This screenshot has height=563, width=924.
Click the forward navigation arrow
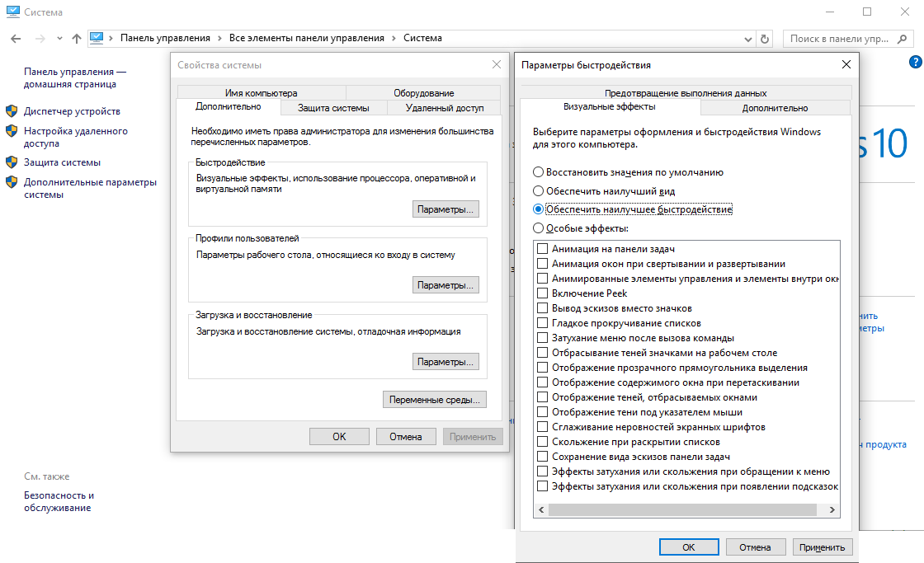(40, 38)
